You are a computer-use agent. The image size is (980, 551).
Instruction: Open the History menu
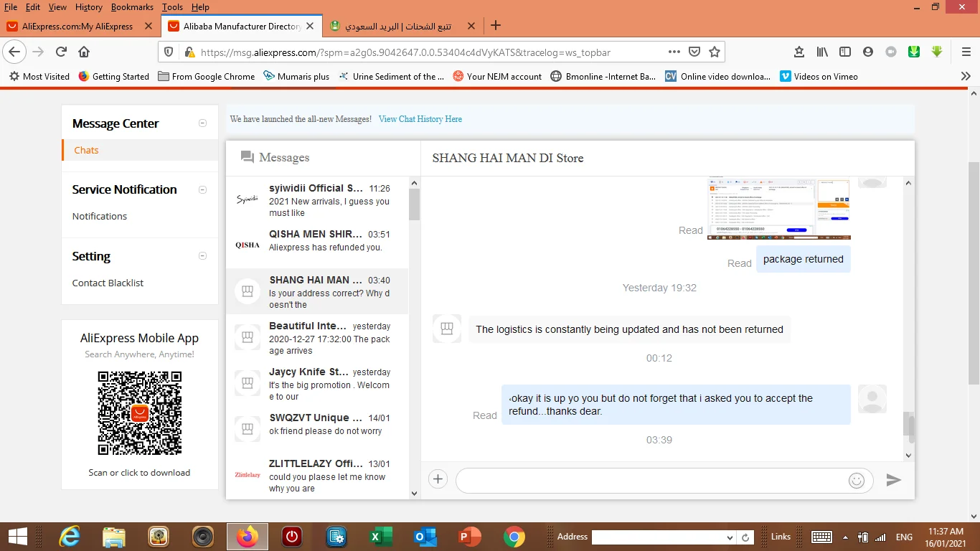click(x=88, y=7)
